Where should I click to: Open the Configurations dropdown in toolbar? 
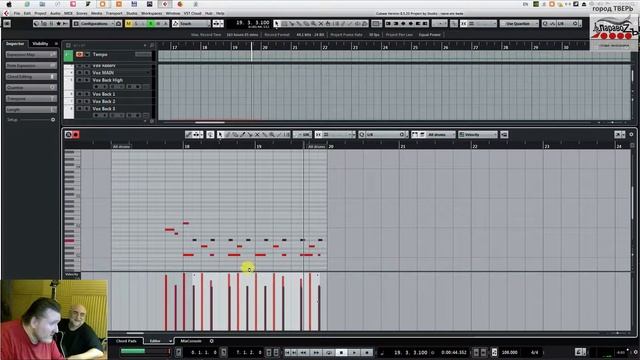(97, 24)
